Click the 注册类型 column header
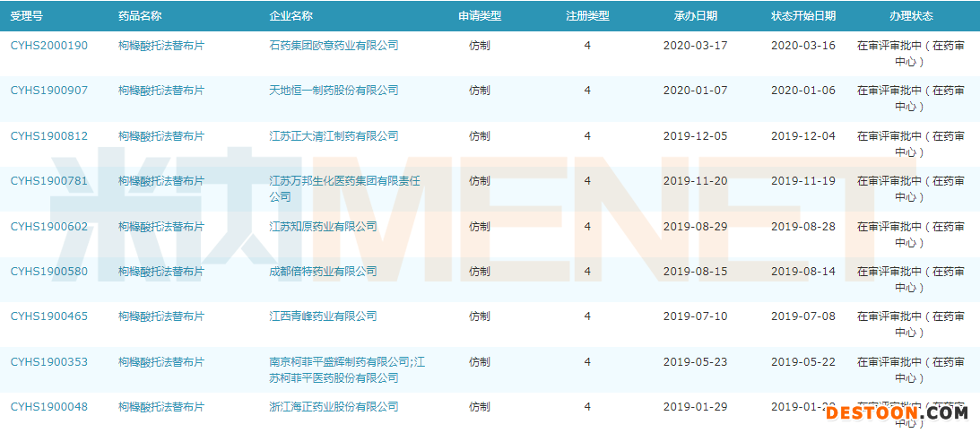Screen dimensions: 980x433 click(x=587, y=16)
